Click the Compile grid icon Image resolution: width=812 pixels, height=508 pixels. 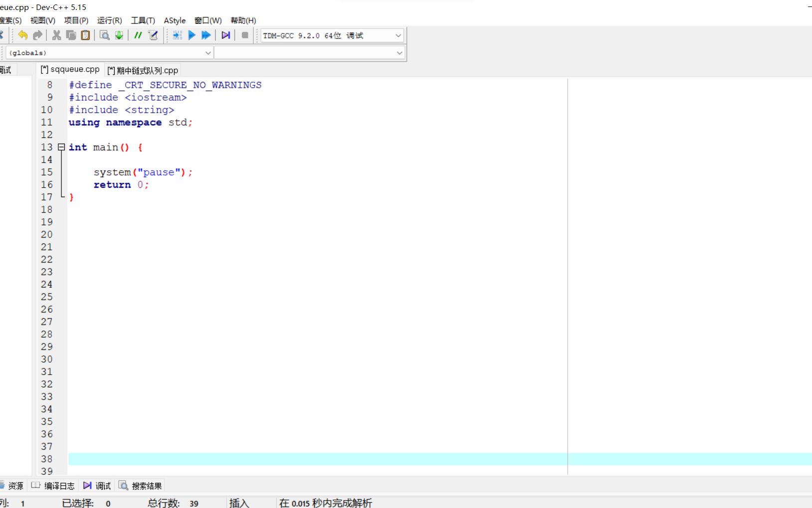tap(177, 35)
